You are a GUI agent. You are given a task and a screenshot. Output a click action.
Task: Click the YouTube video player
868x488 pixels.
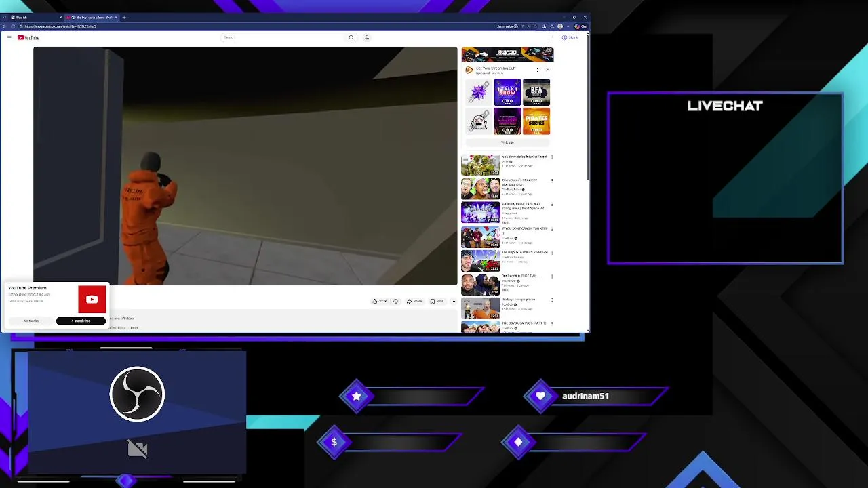(245, 166)
